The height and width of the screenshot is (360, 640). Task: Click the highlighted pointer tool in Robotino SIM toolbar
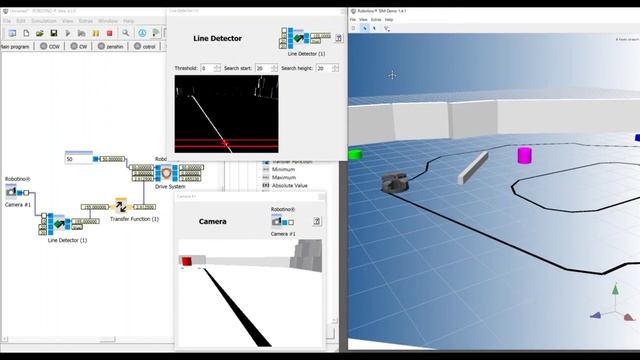tap(364, 28)
